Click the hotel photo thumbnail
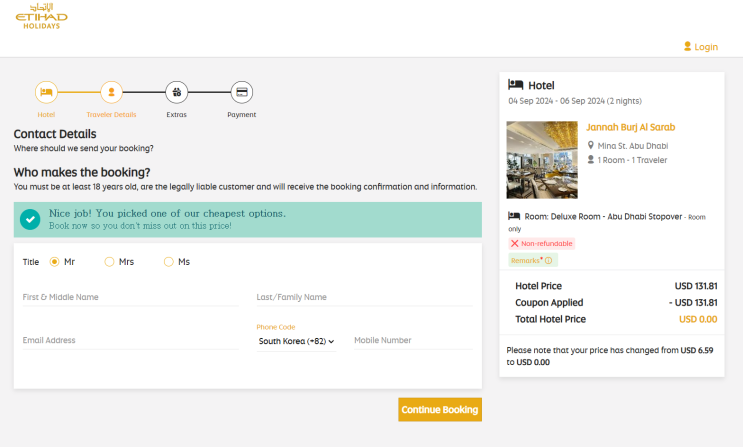The width and height of the screenshot is (743, 447). tap(542, 159)
